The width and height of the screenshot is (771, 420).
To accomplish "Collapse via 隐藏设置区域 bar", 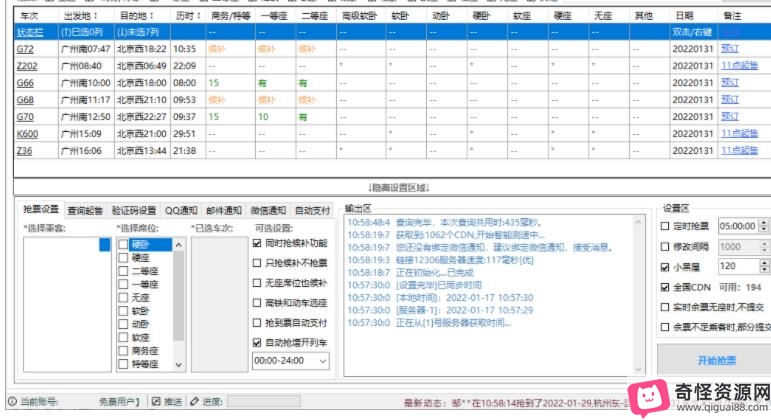I will (x=398, y=187).
